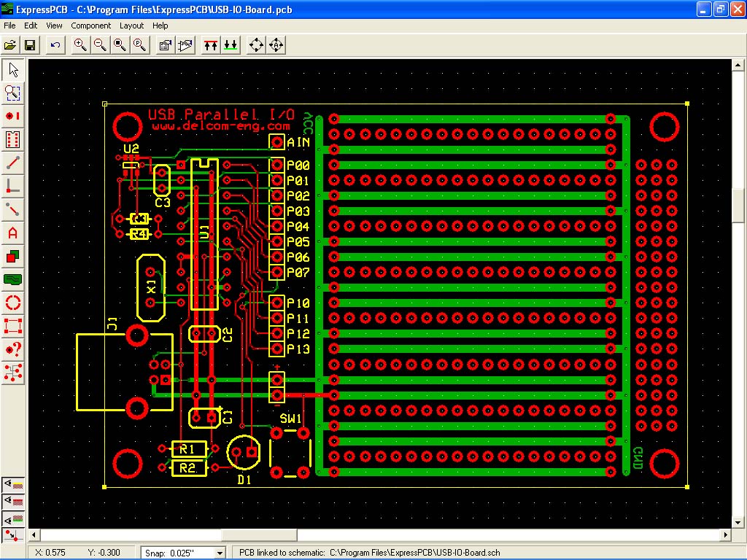Click the zoom in magnifier
The height and width of the screenshot is (560, 747).
(x=80, y=45)
